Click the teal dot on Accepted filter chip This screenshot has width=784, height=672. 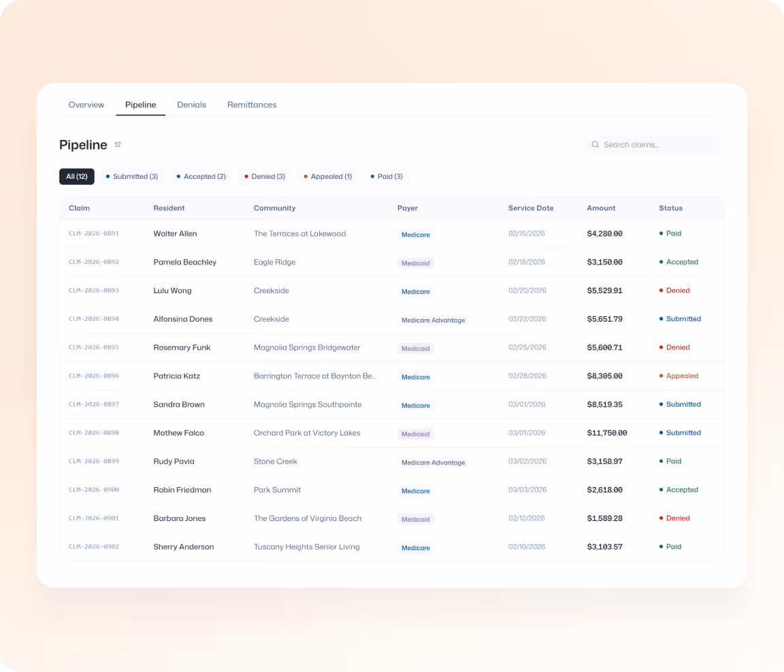(x=178, y=176)
